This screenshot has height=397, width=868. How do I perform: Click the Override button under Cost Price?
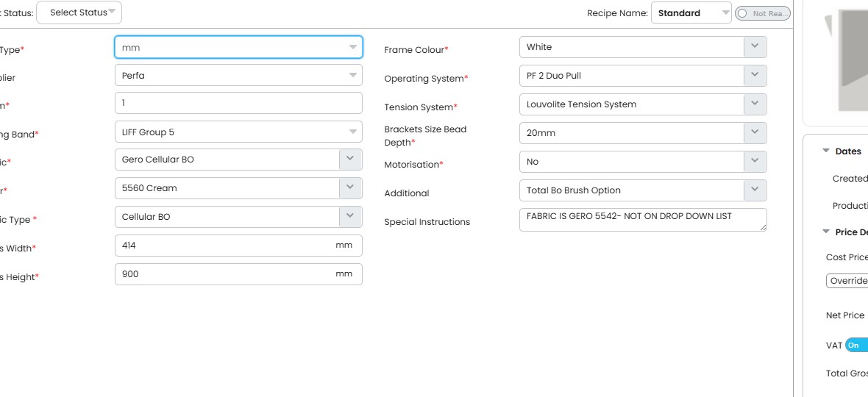(848, 281)
